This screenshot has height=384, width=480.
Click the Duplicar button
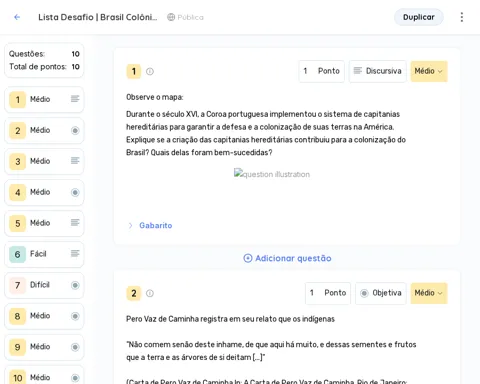419,17
